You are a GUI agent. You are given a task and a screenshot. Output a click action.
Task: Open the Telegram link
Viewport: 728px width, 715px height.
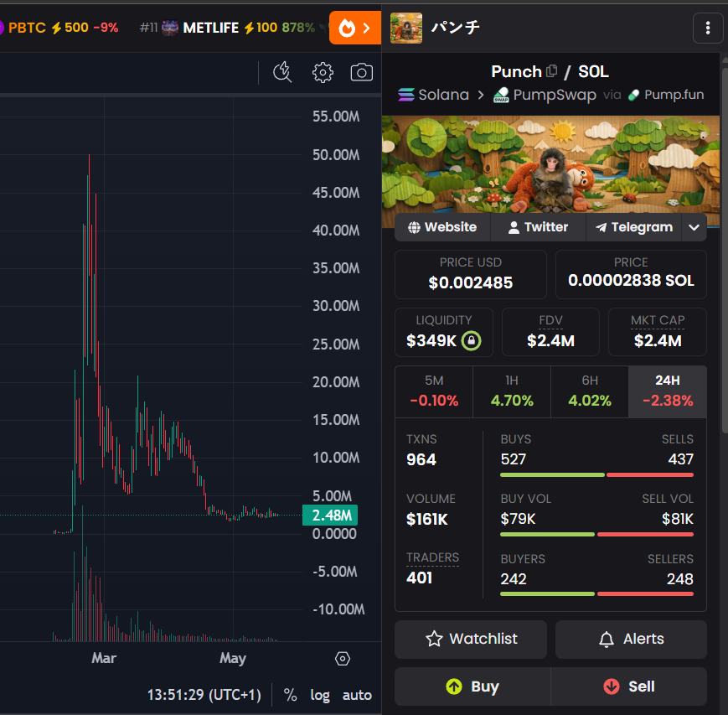[633, 227]
